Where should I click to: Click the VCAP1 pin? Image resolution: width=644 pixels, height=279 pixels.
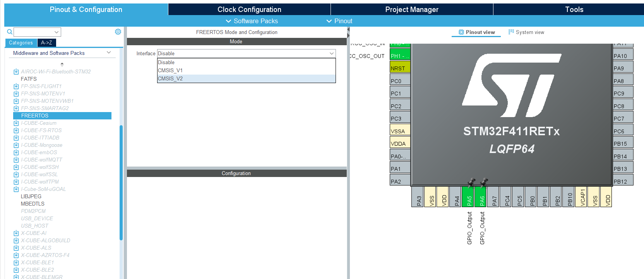coord(582,197)
